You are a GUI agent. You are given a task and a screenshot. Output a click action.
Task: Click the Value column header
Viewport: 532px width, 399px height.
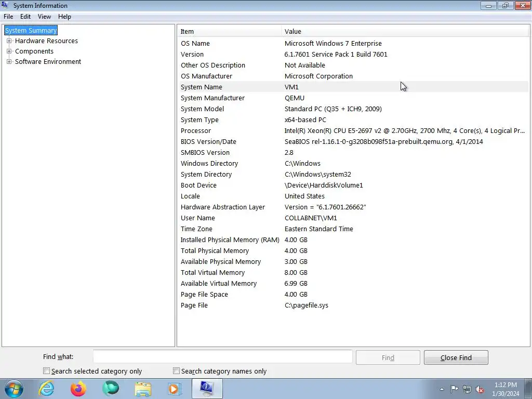point(405,31)
